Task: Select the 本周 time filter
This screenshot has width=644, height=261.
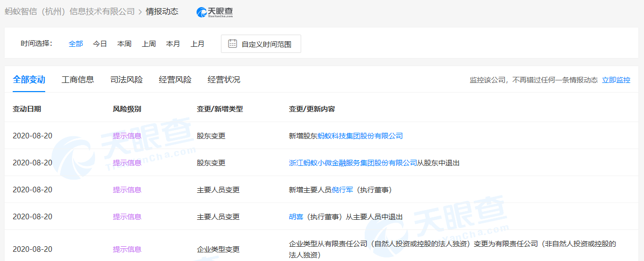Action: click(124, 44)
